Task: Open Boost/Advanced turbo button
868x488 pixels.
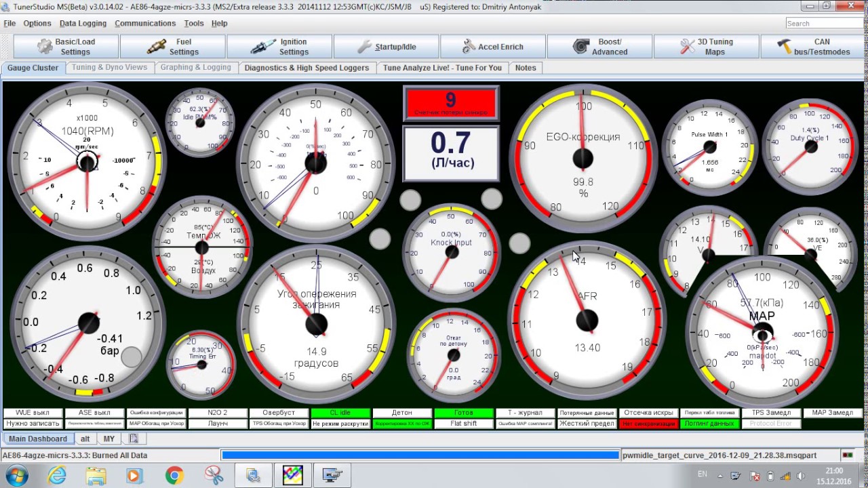Action: click(x=599, y=47)
